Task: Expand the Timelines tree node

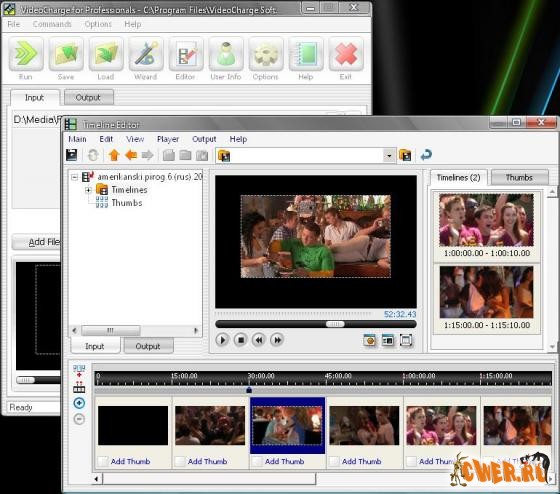Action: point(88,190)
